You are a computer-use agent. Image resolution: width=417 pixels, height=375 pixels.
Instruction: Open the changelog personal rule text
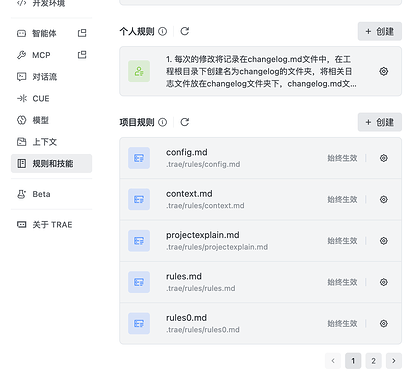point(261,71)
